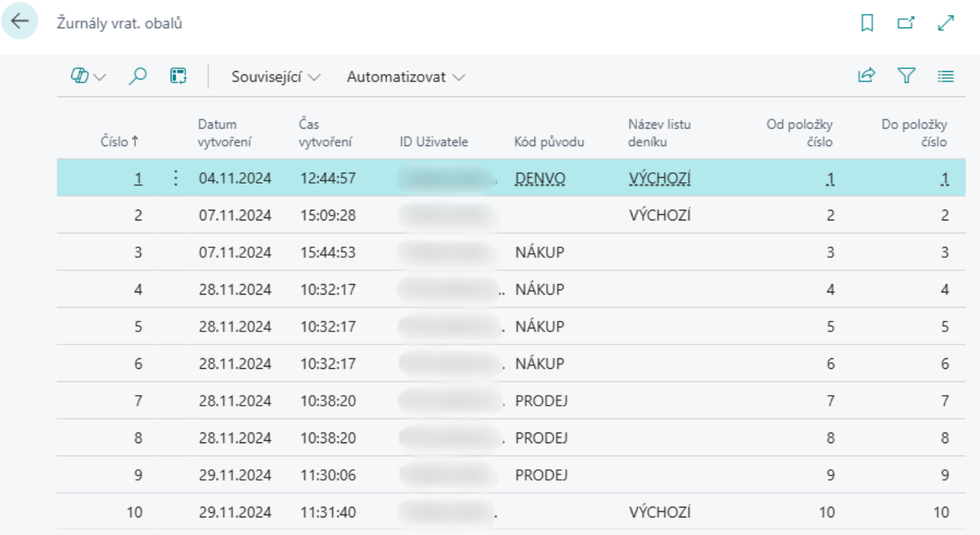Image resolution: width=980 pixels, height=535 pixels.
Task: Click the Datum vytvoření column header
Action: (224, 133)
